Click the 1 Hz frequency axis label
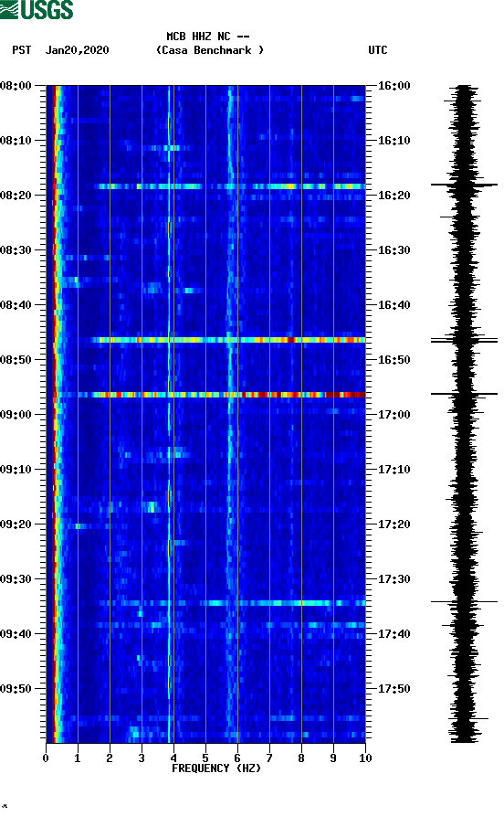 point(78,758)
